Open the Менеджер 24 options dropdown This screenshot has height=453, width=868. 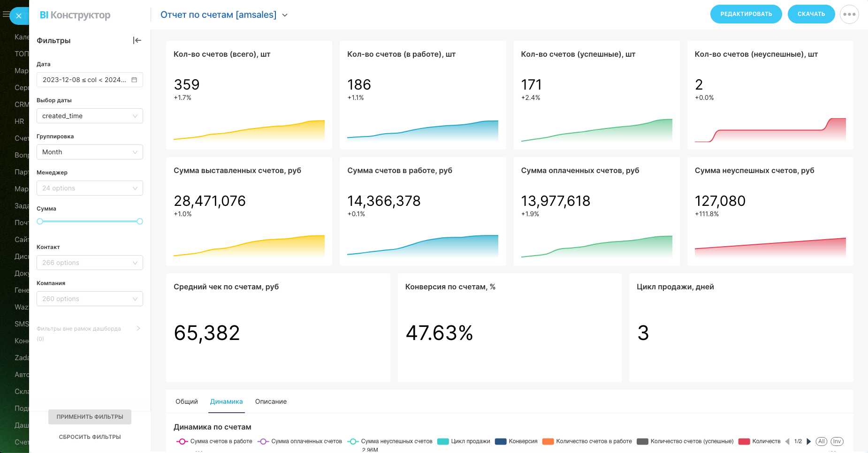point(90,188)
